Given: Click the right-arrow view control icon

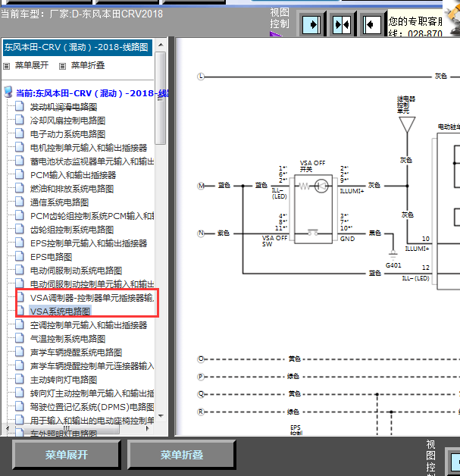Looking at the screenshot, I should [x=311, y=24].
